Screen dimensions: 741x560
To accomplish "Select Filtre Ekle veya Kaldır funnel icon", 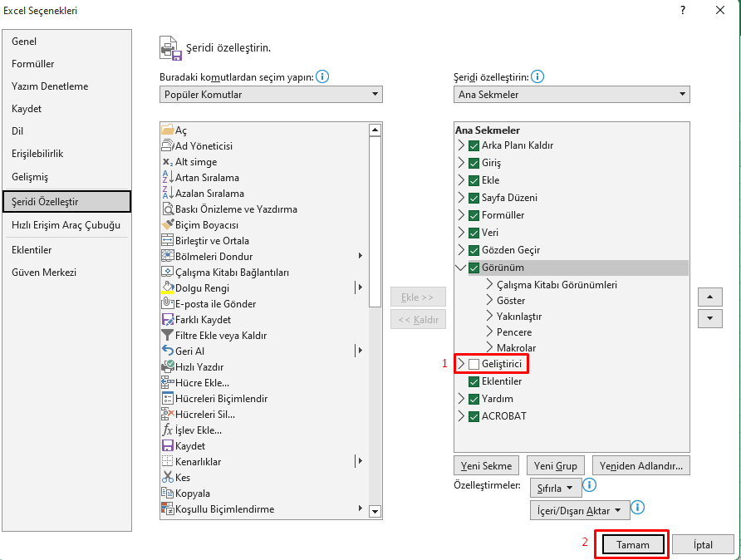I will (167, 335).
